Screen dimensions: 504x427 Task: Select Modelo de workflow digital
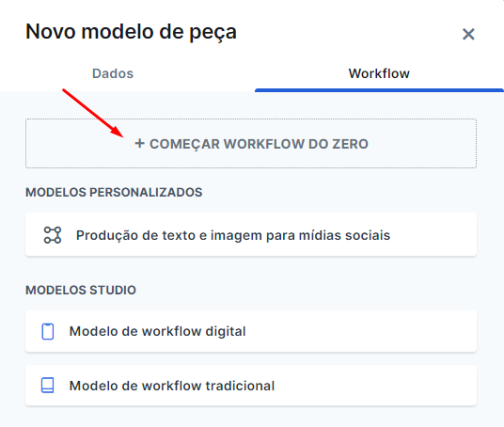pyautogui.click(x=251, y=331)
